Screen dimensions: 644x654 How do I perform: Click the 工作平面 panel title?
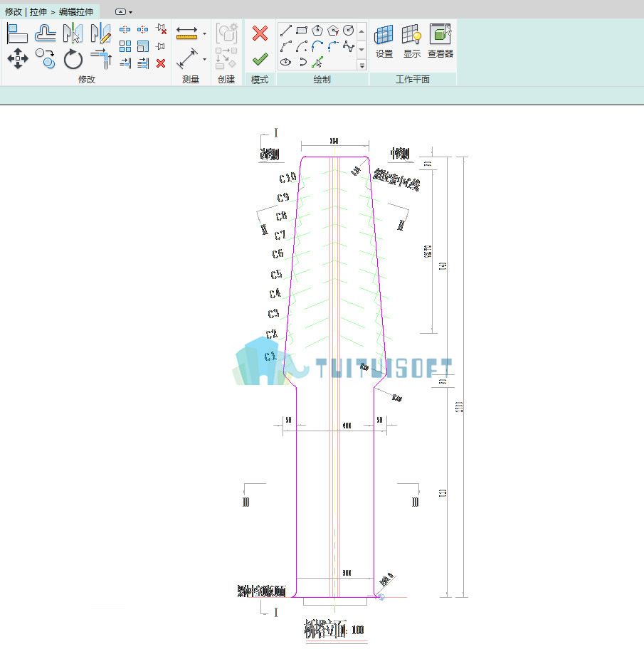[x=413, y=79]
